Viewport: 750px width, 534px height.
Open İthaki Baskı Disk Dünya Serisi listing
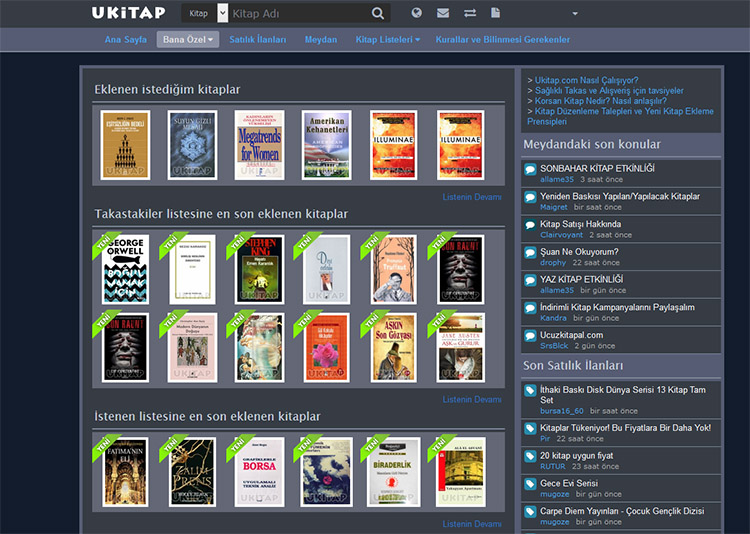point(623,395)
